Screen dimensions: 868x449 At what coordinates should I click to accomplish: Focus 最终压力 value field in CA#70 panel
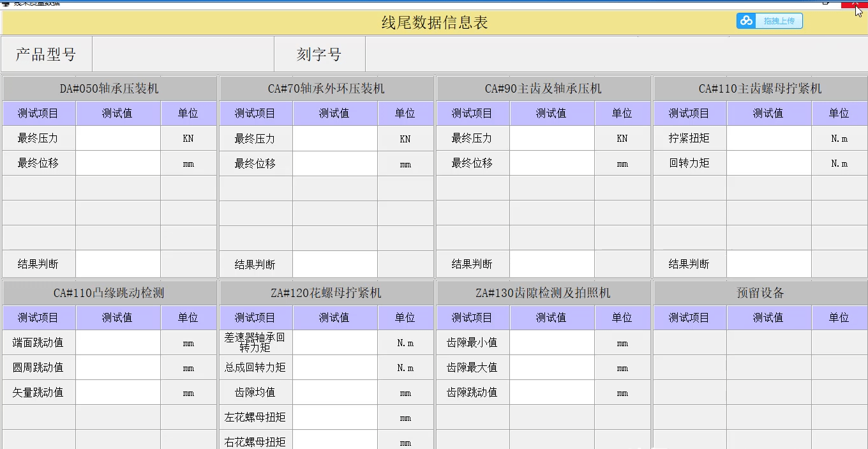pyautogui.click(x=335, y=138)
